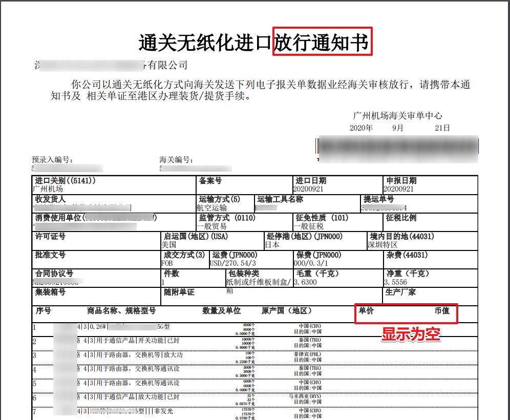The image size is (510, 420).
Task: Click the 生产厂家 label
Action: 401,292
